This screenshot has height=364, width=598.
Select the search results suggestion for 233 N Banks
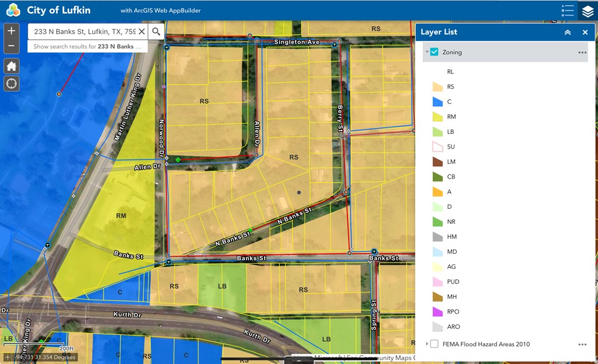(x=86, y=46)
